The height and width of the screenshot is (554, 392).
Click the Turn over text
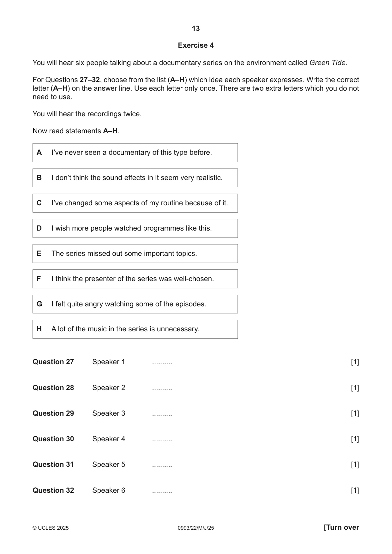coord(341,527)
